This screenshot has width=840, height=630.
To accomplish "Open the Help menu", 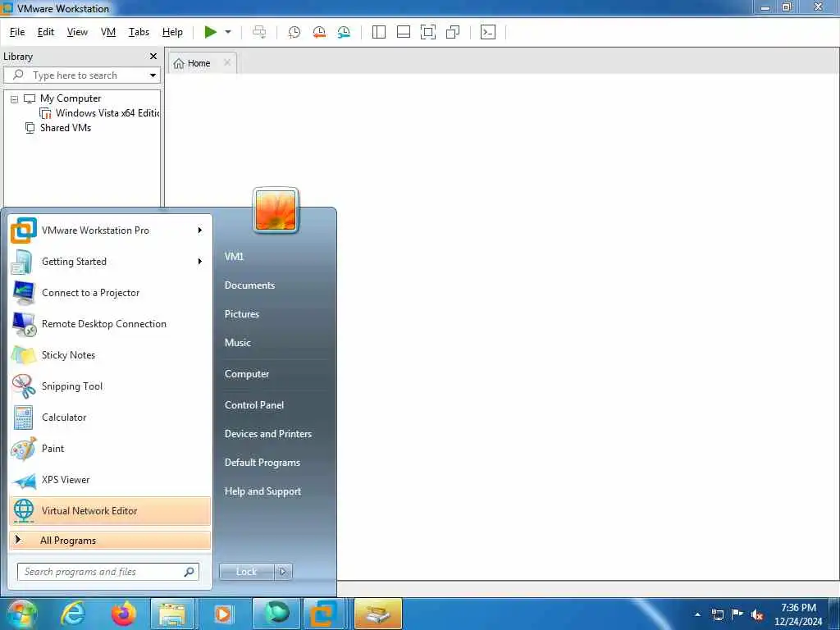I will coord(172,32).
